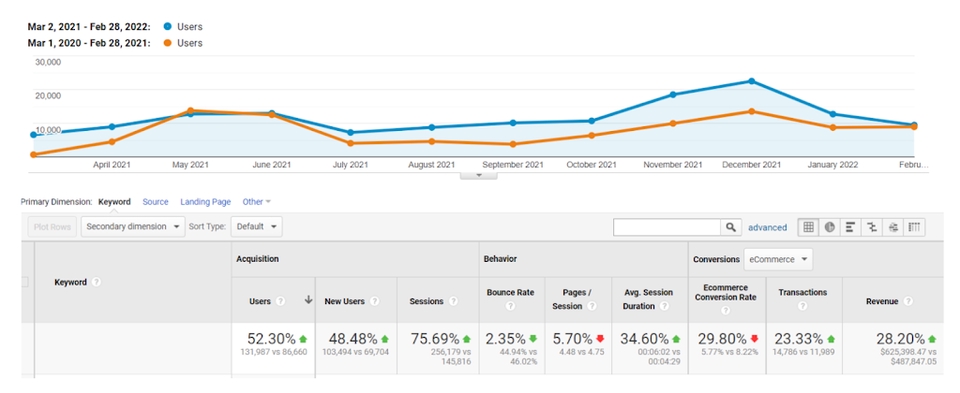Click the 28.20% Revenue value
This screenshot has width=960, height=393.
tap(900, 339)
